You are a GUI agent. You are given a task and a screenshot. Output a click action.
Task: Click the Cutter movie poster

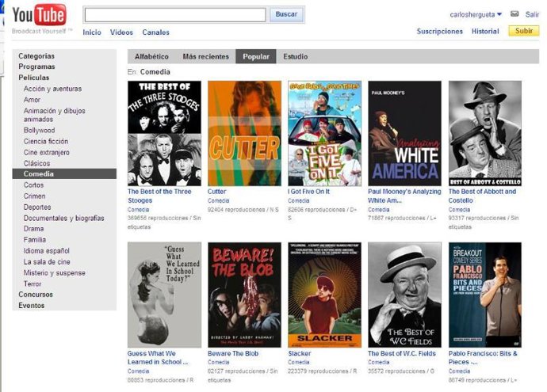(244, 132)
